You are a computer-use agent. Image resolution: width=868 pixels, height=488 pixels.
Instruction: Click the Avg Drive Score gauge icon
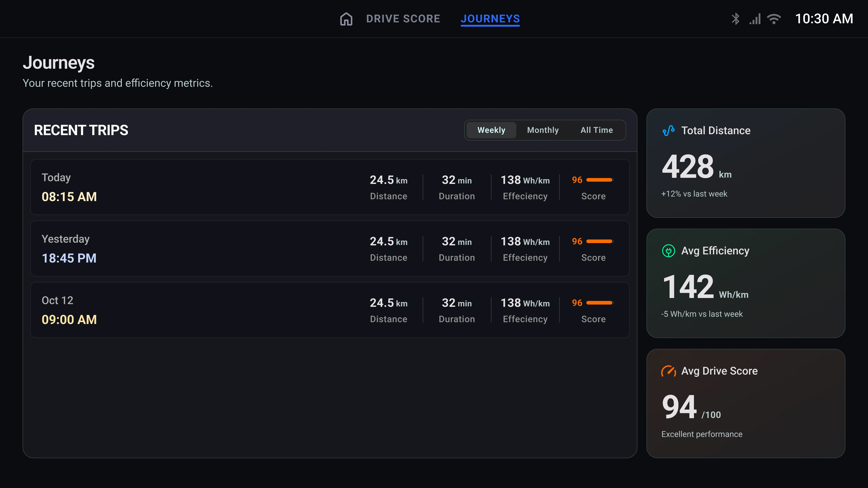[669, 371]
